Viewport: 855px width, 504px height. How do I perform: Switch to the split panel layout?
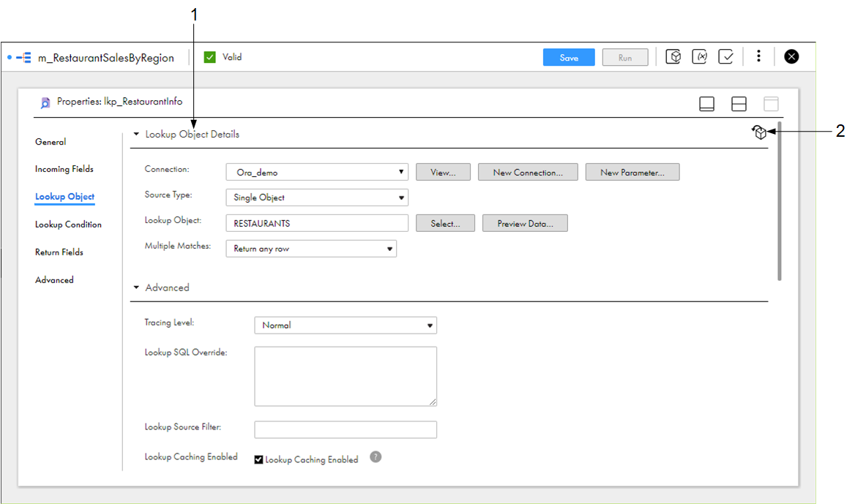pyautogui.click(x=739, y=104)
